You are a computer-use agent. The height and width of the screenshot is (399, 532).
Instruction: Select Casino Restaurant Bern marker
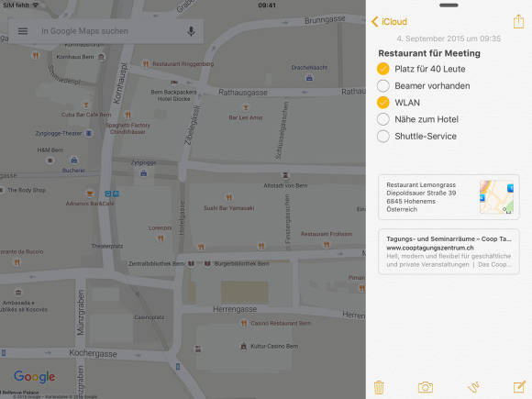[244, 324]
